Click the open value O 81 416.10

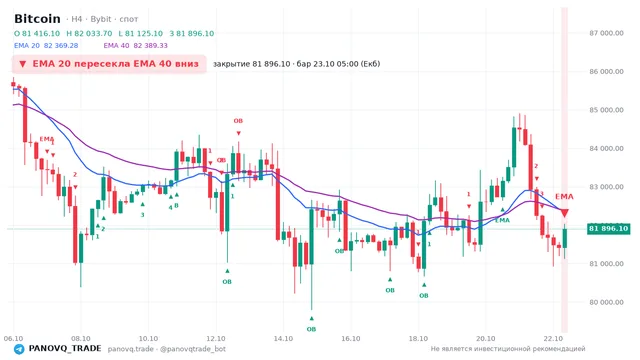click(37, 33)
